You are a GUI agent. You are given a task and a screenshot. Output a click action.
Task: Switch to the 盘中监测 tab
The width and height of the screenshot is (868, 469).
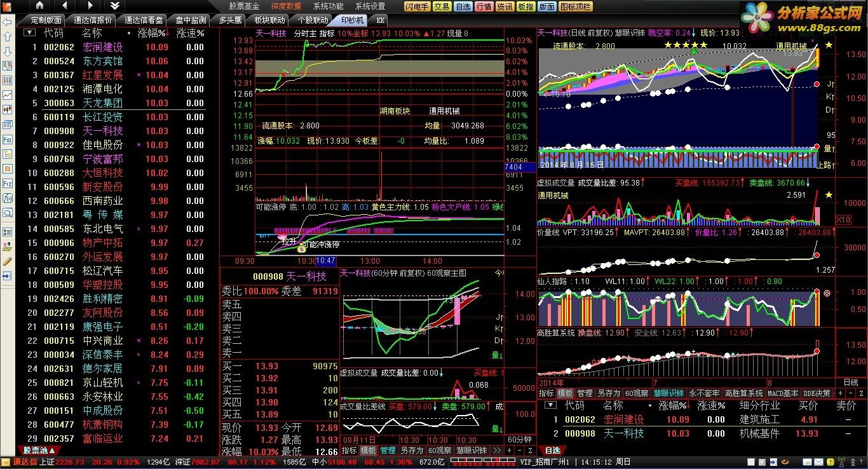191,20
